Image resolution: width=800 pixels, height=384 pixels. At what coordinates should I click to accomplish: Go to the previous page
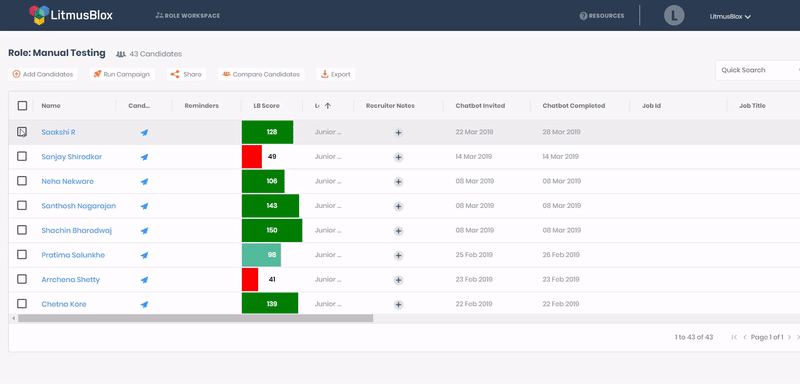745,337
